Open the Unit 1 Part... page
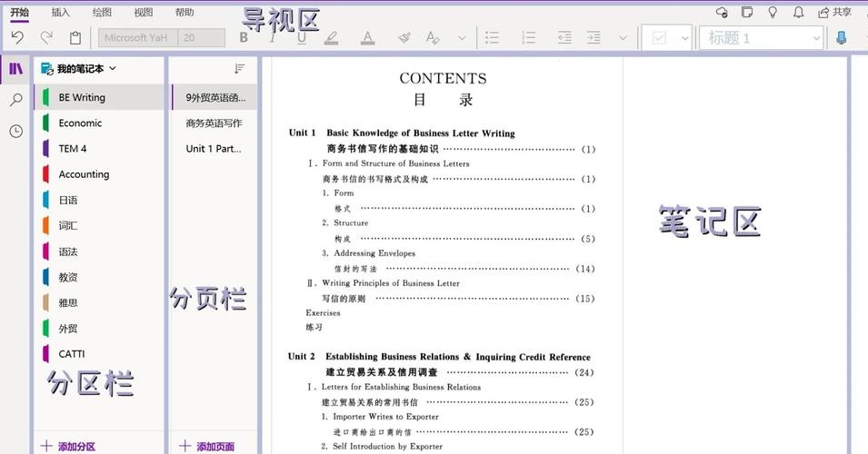This screenshot has height=454, width=868. click(x=214, y=148)
